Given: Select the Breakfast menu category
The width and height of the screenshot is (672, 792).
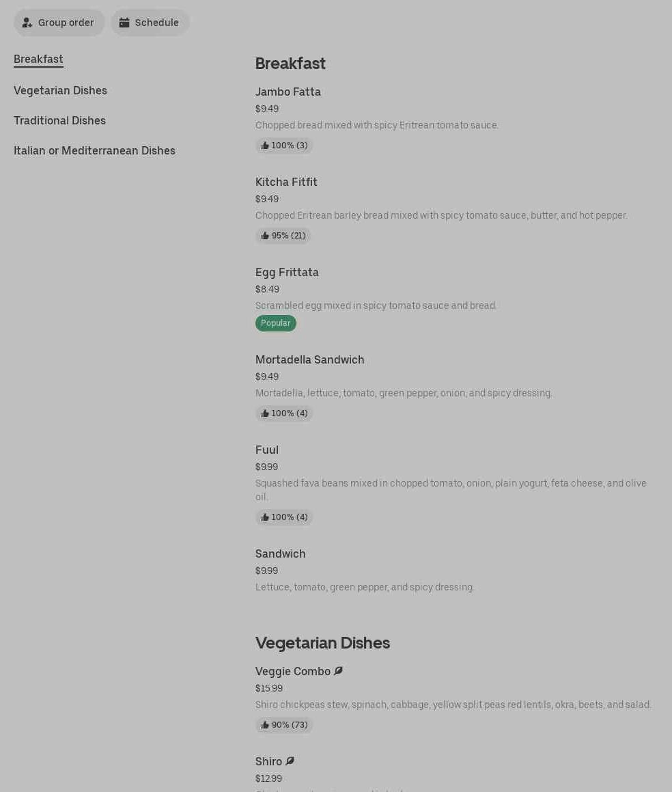Looking at the screenshot, I should [38, 59].
